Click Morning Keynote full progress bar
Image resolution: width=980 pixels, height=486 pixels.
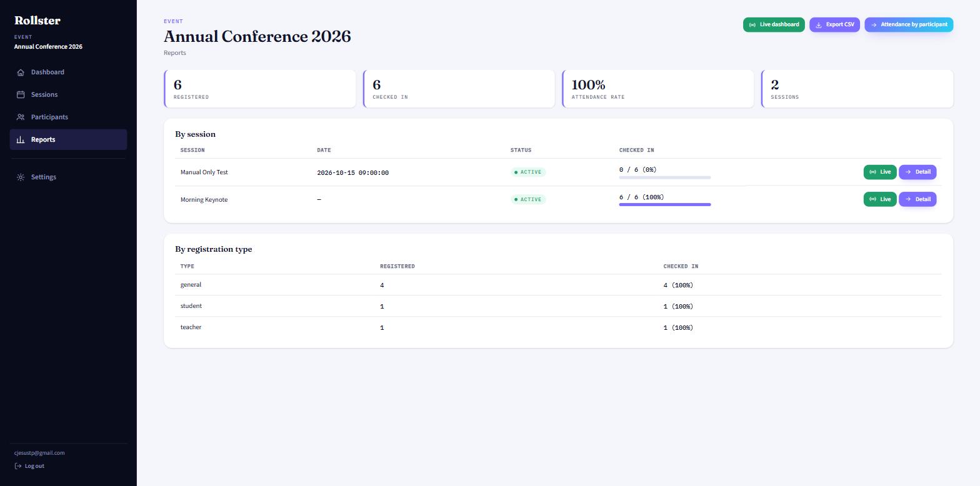[665, 204]
